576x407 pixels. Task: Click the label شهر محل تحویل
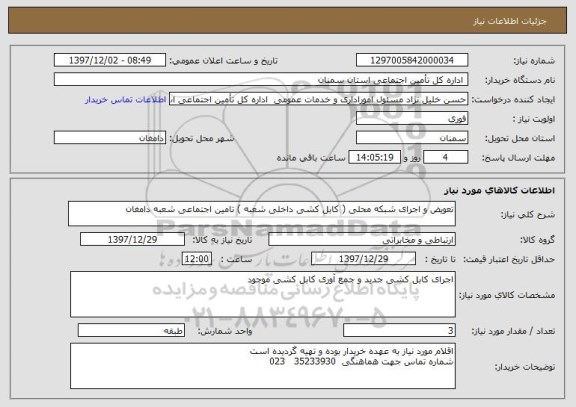[x=202, y=138]
